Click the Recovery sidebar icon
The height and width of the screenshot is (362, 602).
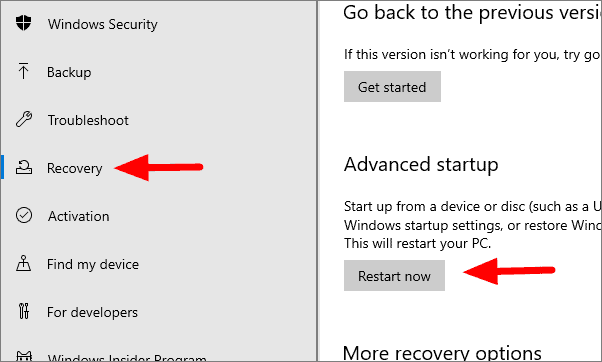click(24, 168)
